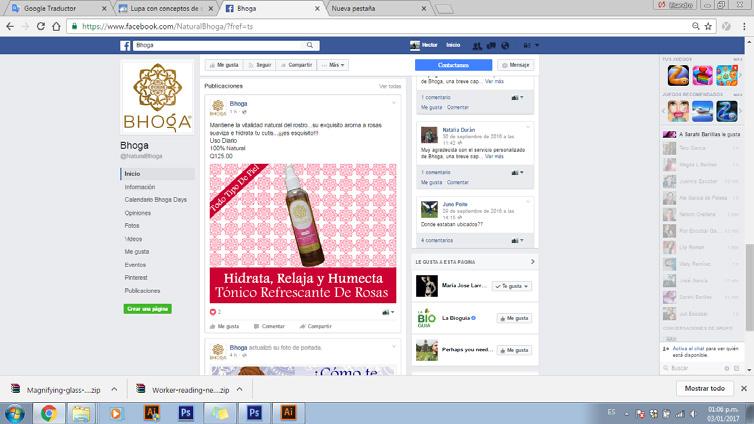Viewport: 754px width, 424px height.
Task: Toggle Seguir on the Bhoga page
Action: 260,65
